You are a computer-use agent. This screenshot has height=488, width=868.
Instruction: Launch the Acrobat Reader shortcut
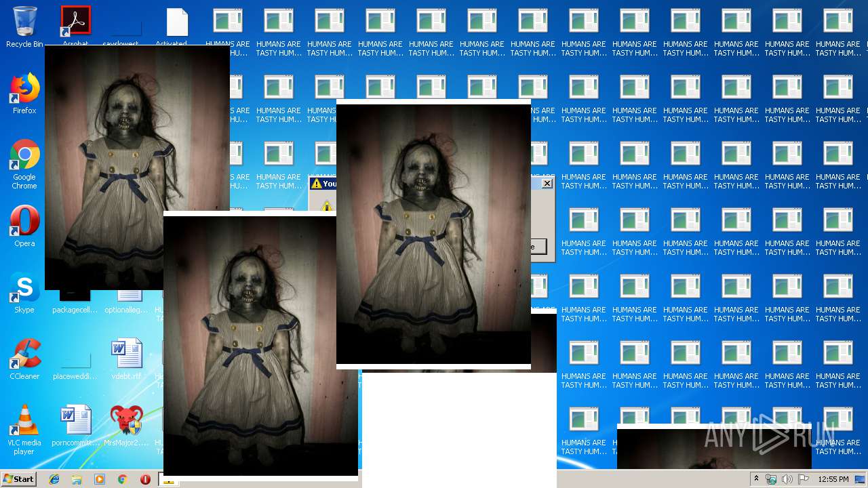pyautogui.click(x=75, y=25)
